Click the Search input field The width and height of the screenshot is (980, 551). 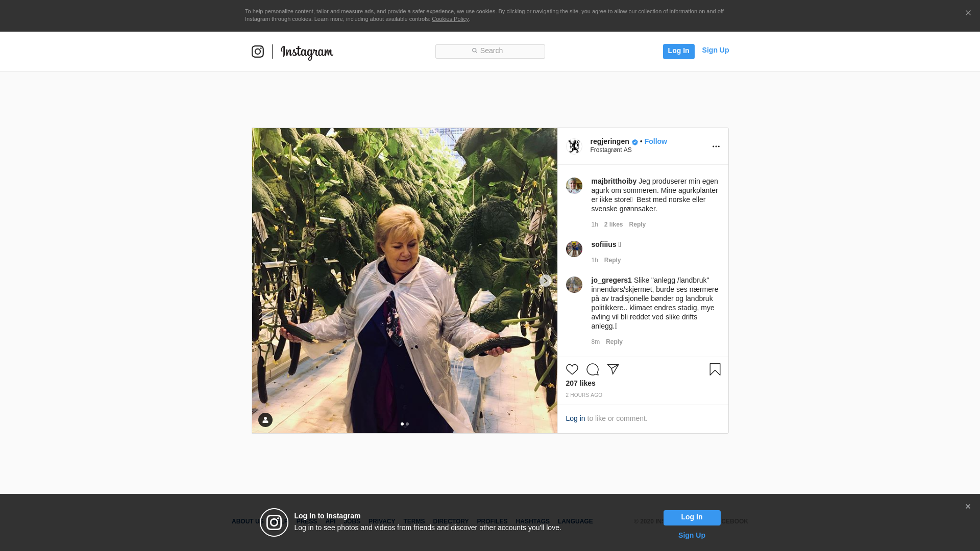[490, 51]
